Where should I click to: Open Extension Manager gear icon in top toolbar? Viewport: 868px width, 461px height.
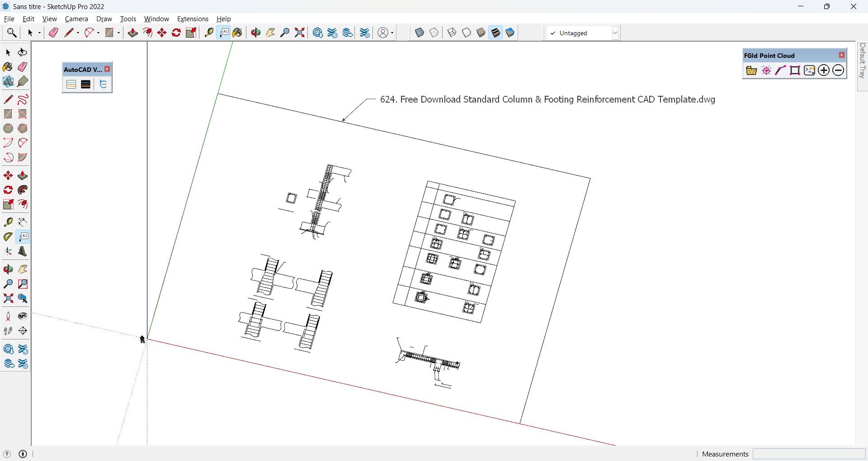(365, 33)
